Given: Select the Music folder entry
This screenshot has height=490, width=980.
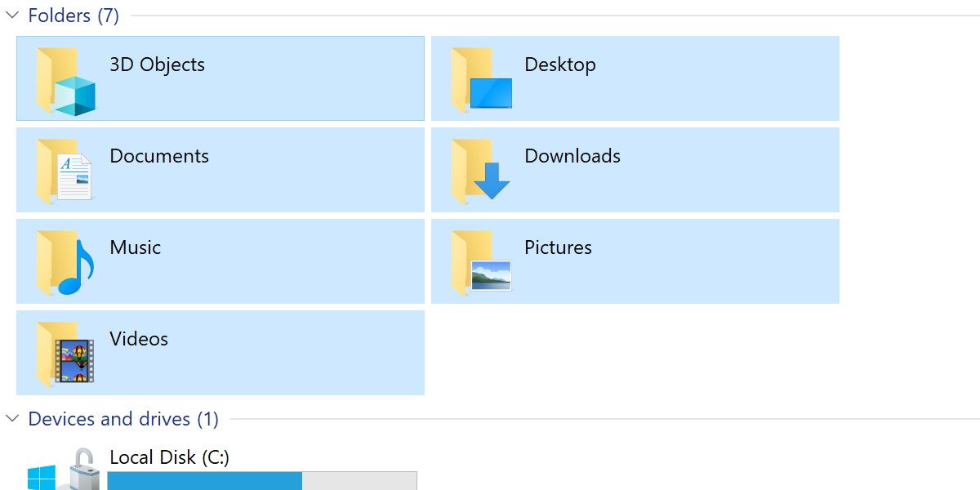Looking at the screenshot, I should click(x=220, y=261).
